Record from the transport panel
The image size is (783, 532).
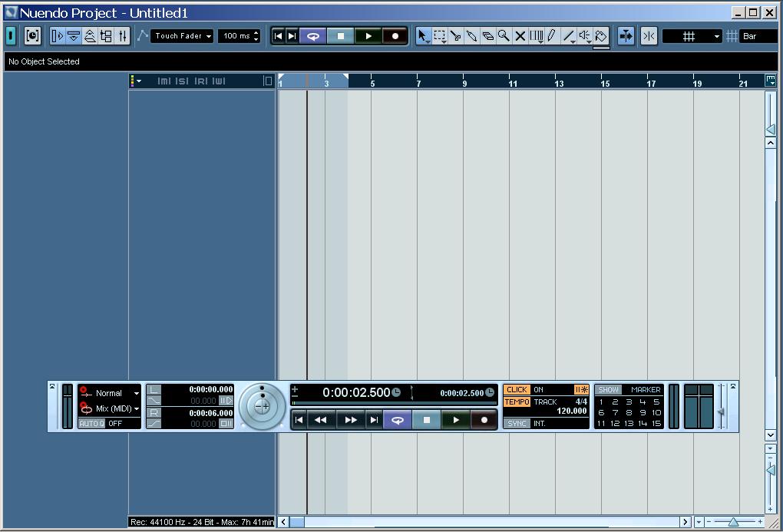pyautogui.click(x=484, y=420)
